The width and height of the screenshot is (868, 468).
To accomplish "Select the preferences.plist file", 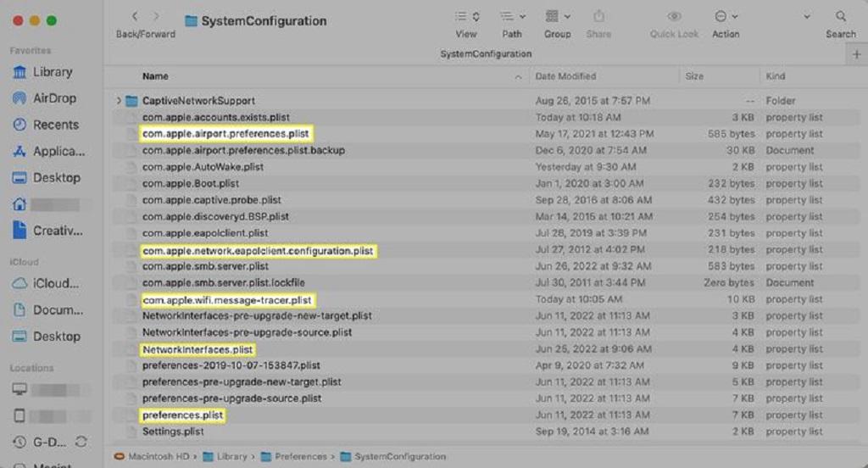I will pos(183,415).
